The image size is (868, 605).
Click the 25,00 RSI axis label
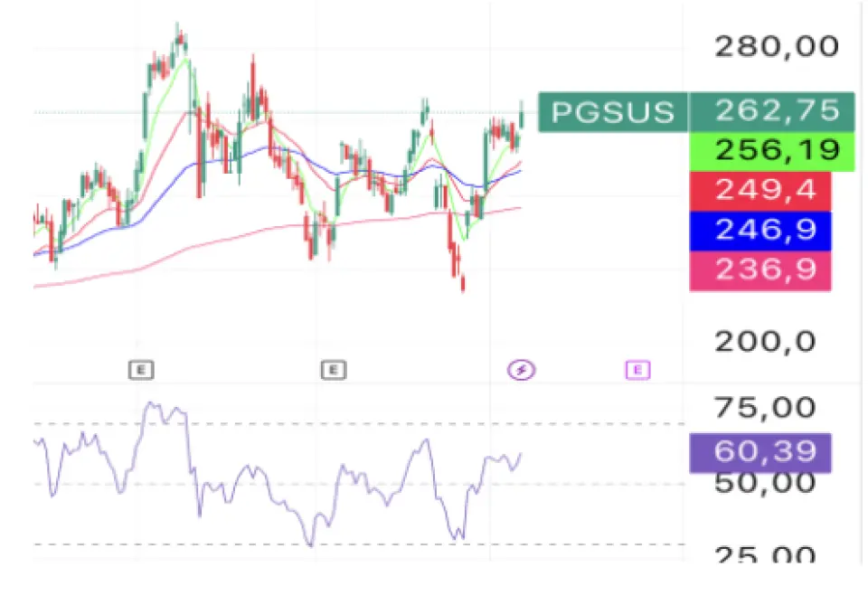[765, 554]
